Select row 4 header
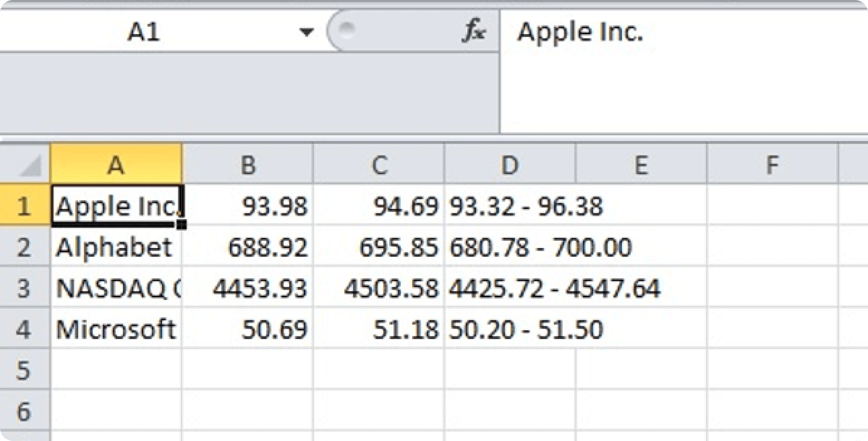This screenshot has width=868, height=441. [25, 329]
